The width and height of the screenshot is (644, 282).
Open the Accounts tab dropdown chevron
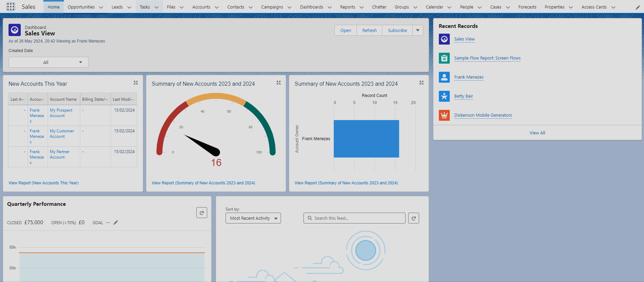[x=217, y=7]
